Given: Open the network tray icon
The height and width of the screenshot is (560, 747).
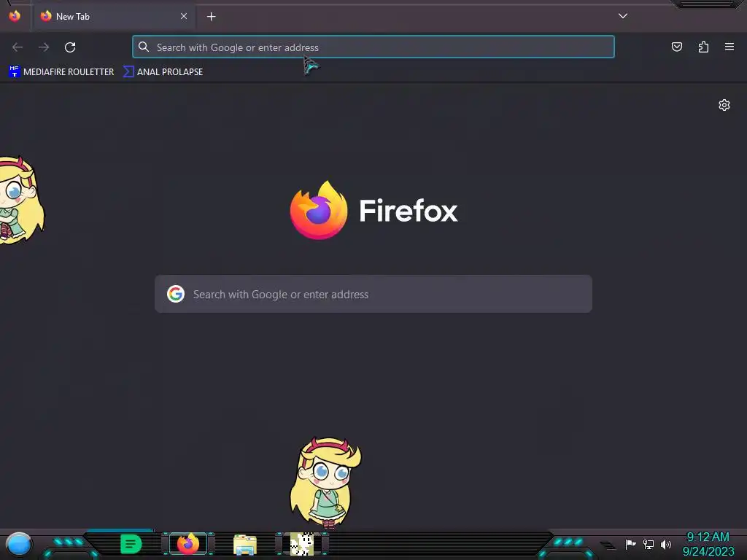Looking at the screenshot, I should (x=649, y=544).
